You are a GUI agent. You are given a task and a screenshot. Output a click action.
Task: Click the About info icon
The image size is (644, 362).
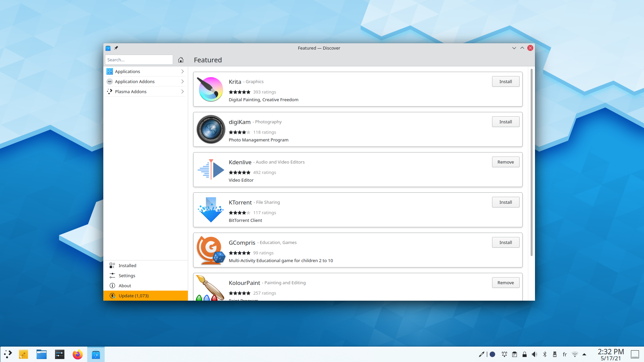(x=112, y=286)
